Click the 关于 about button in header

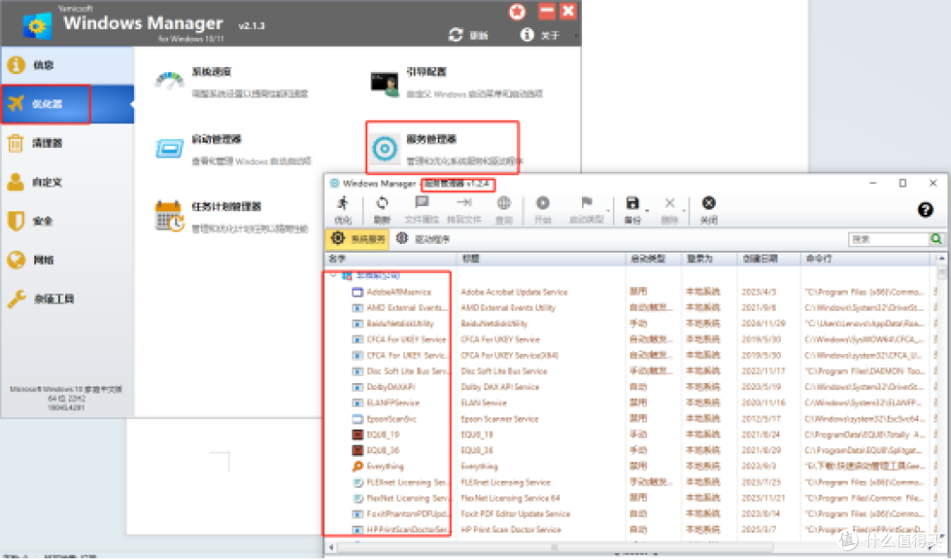pos(540,35)
